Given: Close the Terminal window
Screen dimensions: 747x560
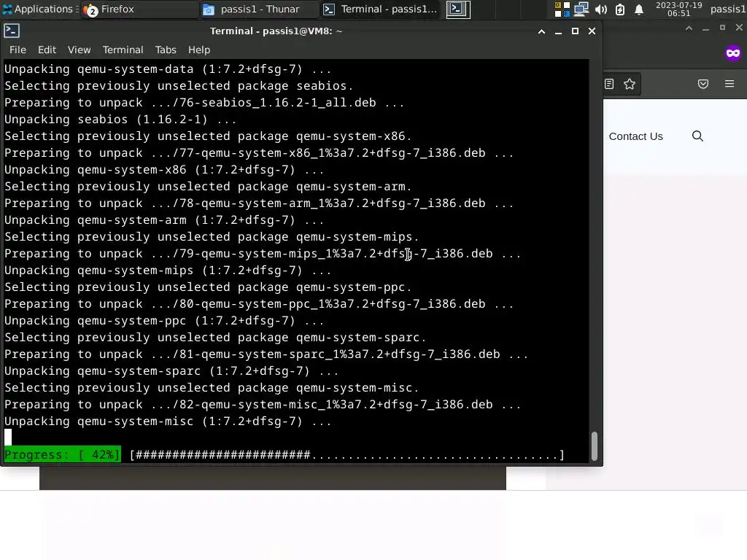Looking at the screenshot, I should click(x=592, y=31).
